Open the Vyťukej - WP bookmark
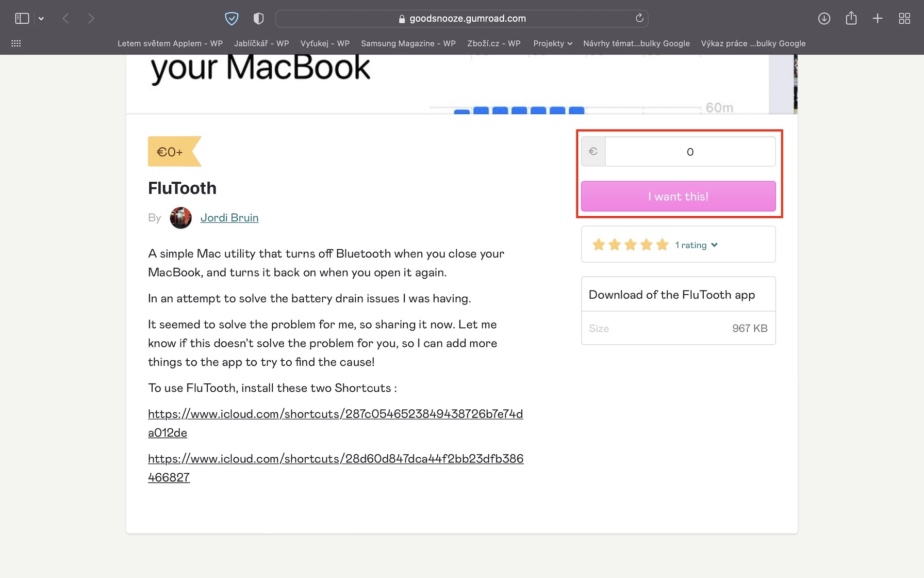The image size is (924, 578). click(x=325, y=43)
